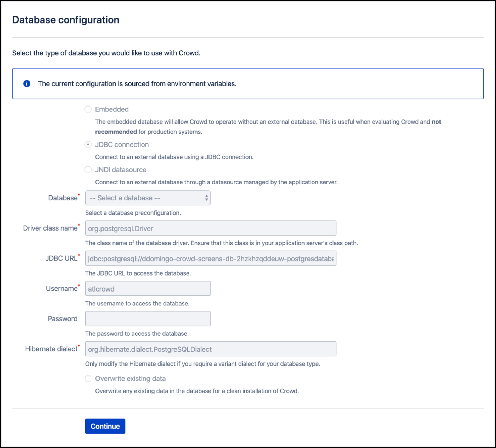Click the environment variables notice text
Viewport: 496px width, 448px height.
pos(137,84)
